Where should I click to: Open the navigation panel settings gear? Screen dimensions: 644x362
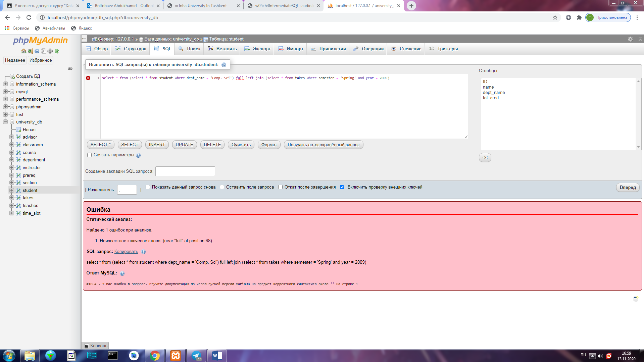point(50,51)
